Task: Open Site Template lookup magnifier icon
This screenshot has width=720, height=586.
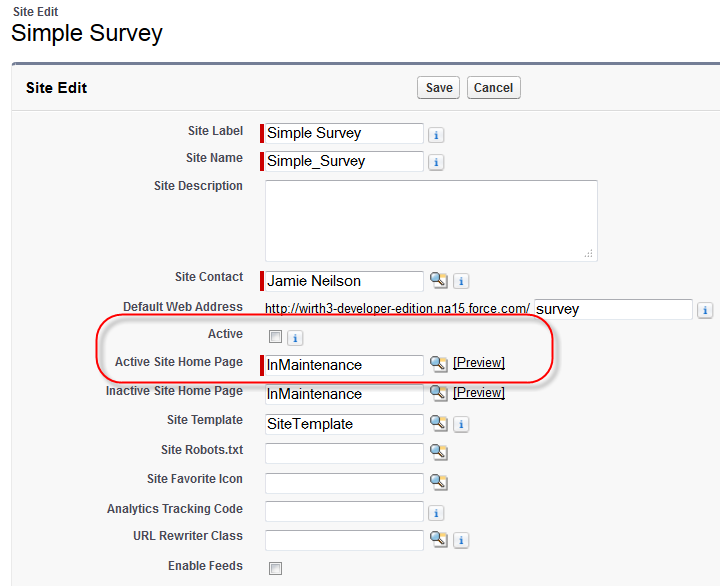Action: 439,423
